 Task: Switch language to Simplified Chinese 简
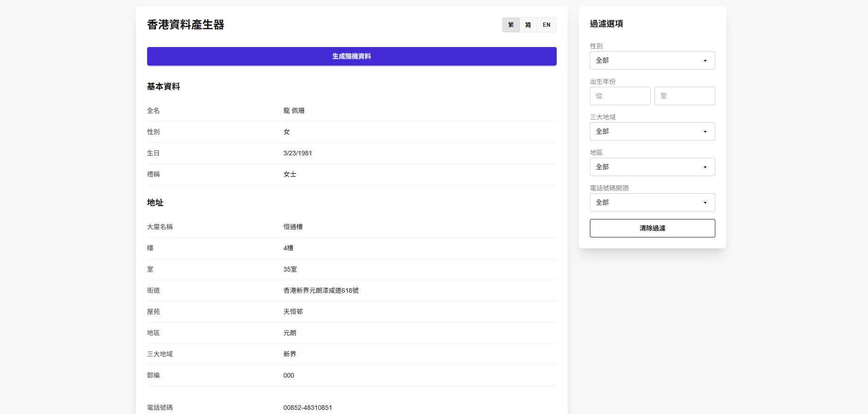tap(528, 25)
